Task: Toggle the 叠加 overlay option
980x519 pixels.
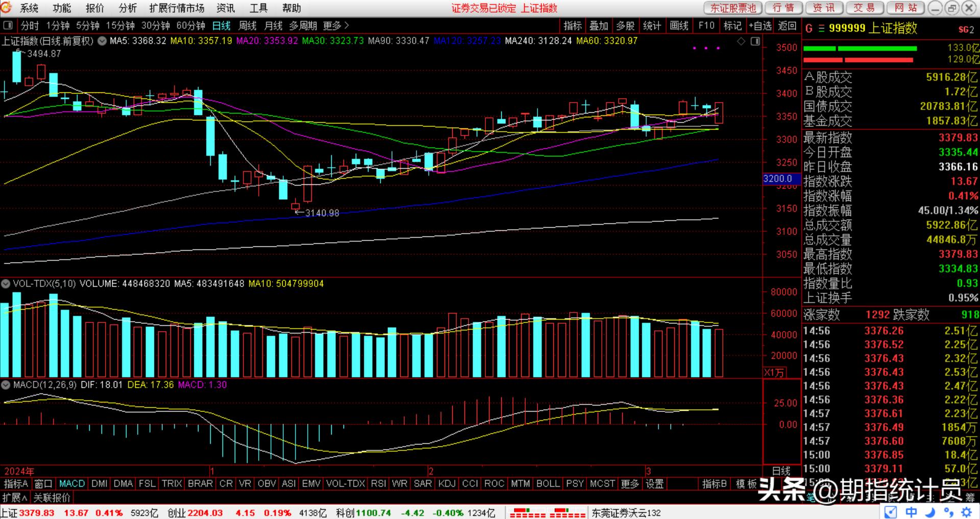Action: pyautogui.click(x=599, y=26)
